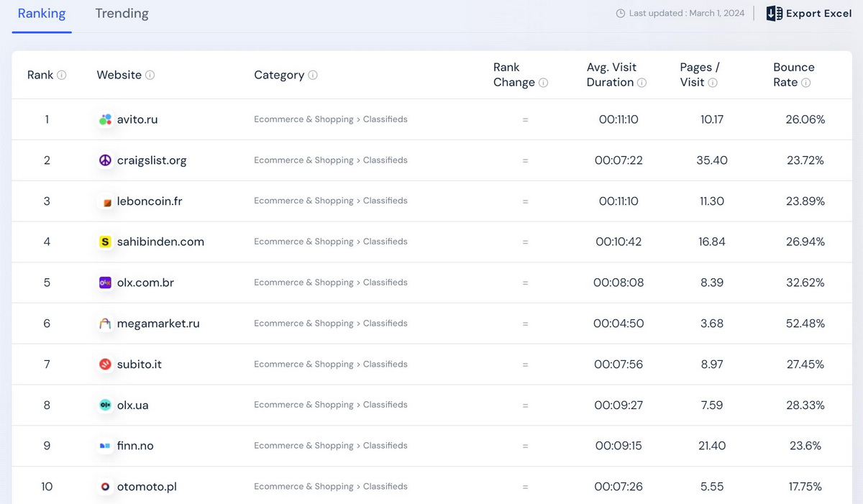The height and width of the screenshot is (504, 863).
Task: Click the craigslist.org peace sign favicon
Action: [105, 160]
